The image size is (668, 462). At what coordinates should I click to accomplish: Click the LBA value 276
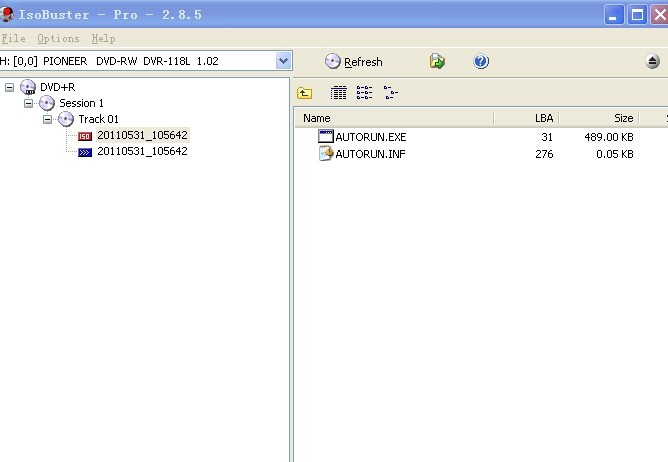(544, 154)
